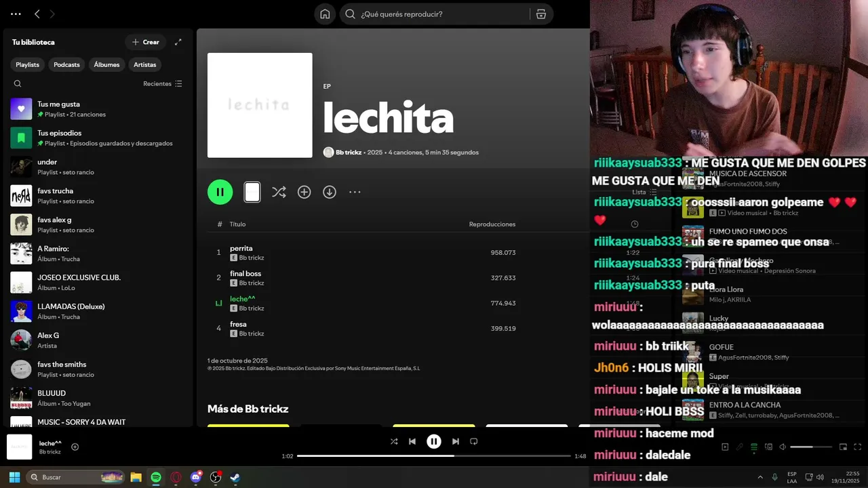The width and height of the screenshot is (868, 488).
Task: Go back using the left arrow
Action: [x=37, y=14]
